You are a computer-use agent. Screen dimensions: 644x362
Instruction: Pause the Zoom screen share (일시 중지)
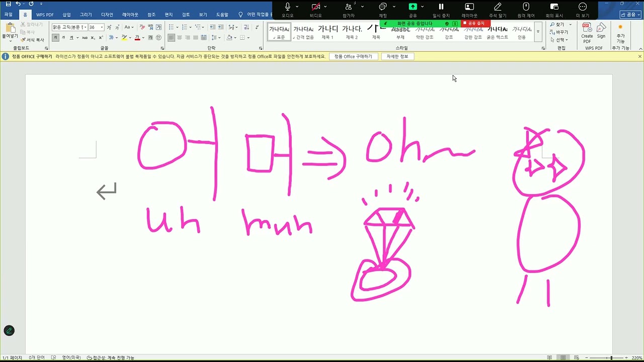tap(441, 10)
